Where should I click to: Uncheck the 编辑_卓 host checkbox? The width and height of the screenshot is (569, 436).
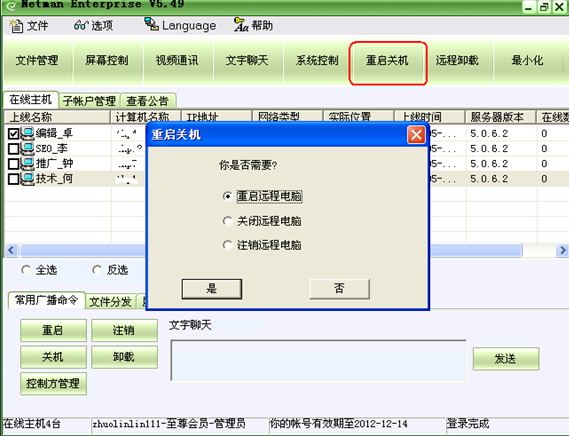coord(13,134)
